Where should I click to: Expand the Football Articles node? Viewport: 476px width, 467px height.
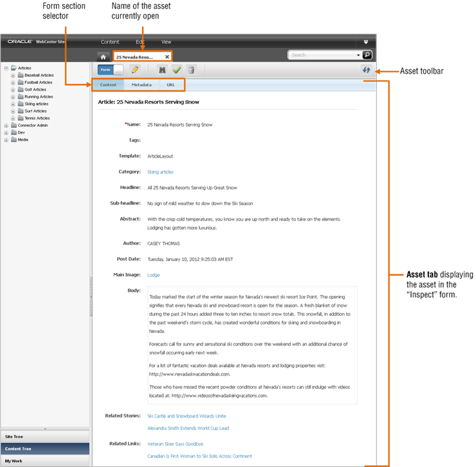13,82
